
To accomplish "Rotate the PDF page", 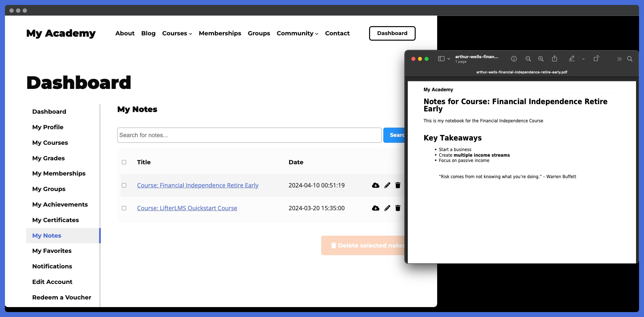I will (597, 59).
